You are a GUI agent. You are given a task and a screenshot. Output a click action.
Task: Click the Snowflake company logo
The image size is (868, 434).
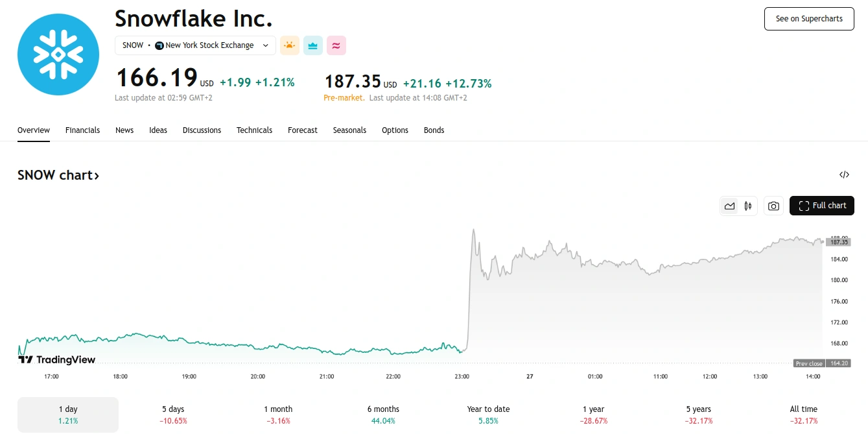pyautogui.click(x=58, y=54)
